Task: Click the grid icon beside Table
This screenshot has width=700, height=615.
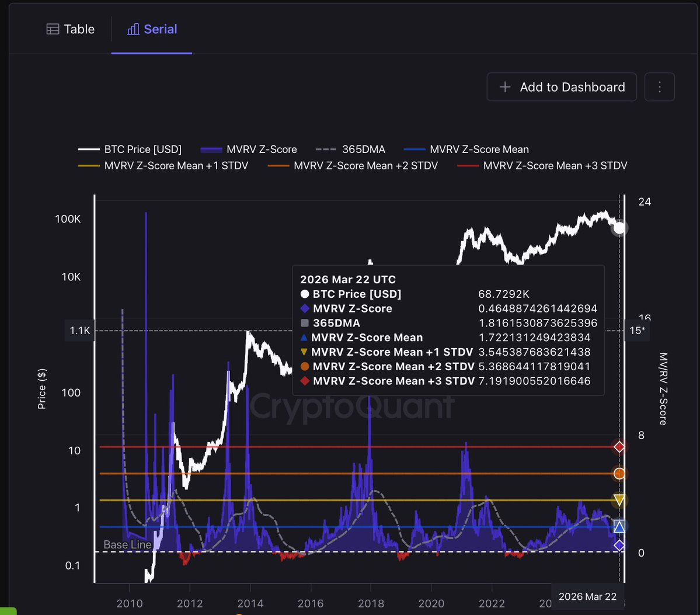Action: click(x=53, y=29)
